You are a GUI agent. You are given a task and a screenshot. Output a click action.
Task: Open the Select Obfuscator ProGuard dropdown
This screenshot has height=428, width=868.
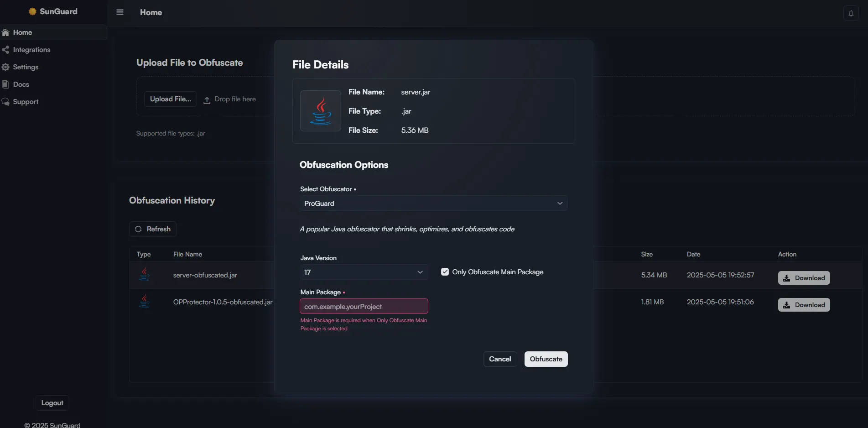[433, 204]
